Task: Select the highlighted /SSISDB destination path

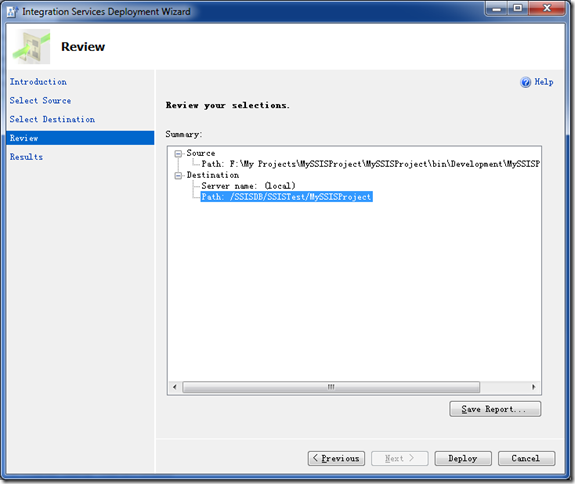Action: (x=286, y=197)
